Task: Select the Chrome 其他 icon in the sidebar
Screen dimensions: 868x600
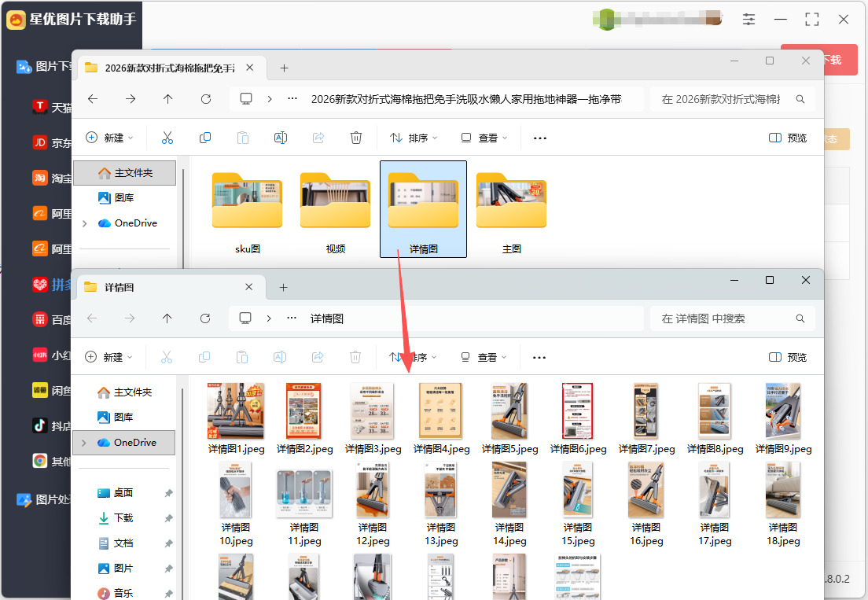Action: point(40,461)
